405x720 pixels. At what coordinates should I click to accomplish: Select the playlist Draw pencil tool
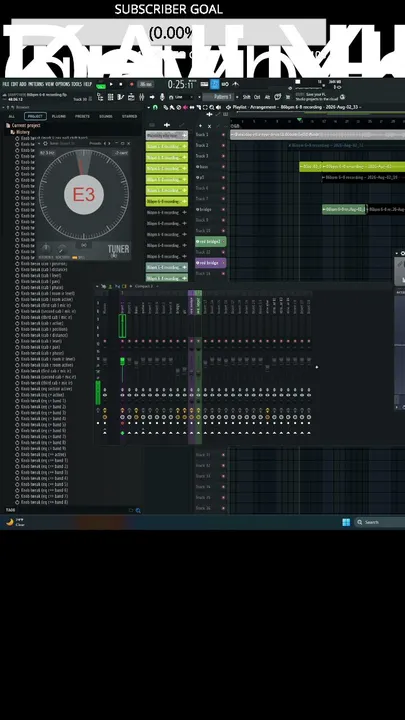point(166,107)
